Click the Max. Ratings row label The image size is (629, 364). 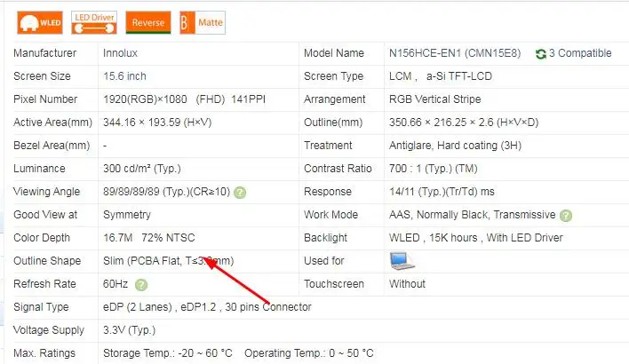click(44, 353)
